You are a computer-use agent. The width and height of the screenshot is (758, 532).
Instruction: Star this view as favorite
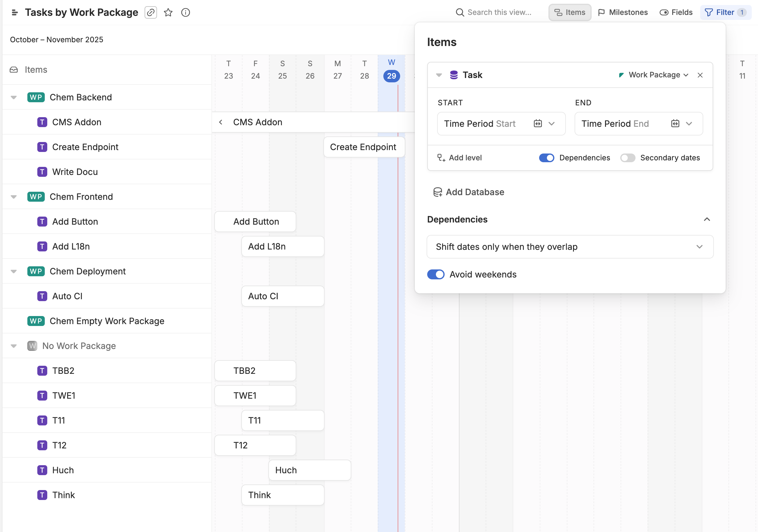168,12
